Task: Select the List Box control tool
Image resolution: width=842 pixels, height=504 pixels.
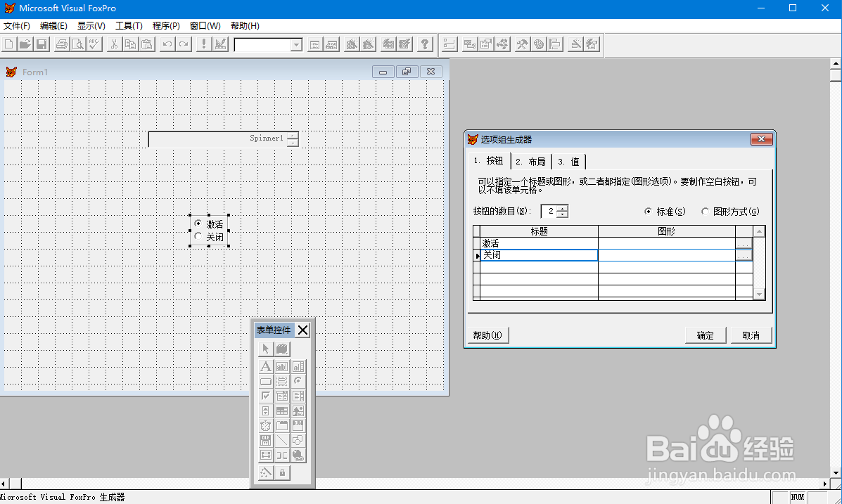Action: pos(298,396)
